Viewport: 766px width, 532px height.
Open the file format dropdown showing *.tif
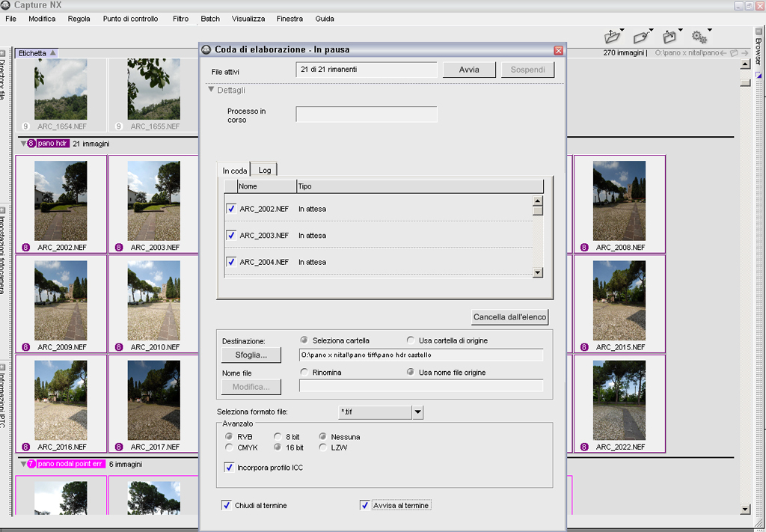[417, 412]
